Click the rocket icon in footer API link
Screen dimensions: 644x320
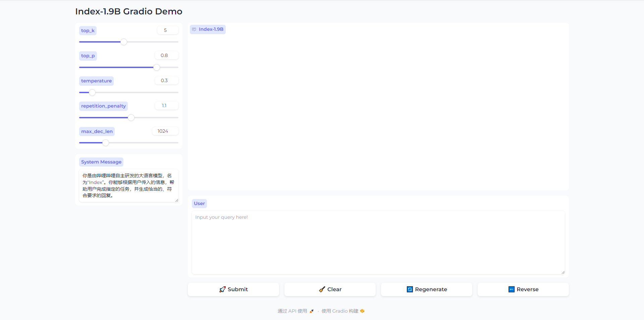[312, 311]
